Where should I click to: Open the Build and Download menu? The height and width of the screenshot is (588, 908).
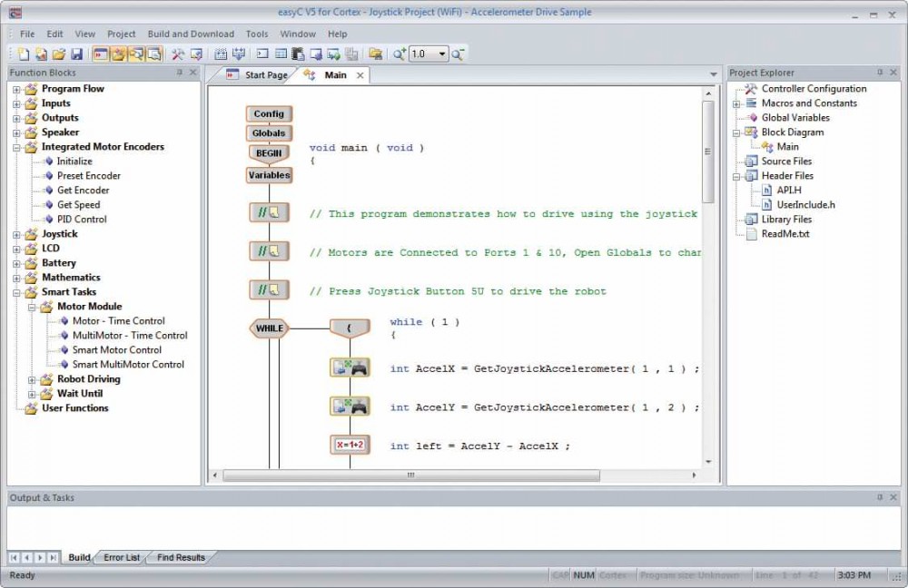[x=191, y=34]
